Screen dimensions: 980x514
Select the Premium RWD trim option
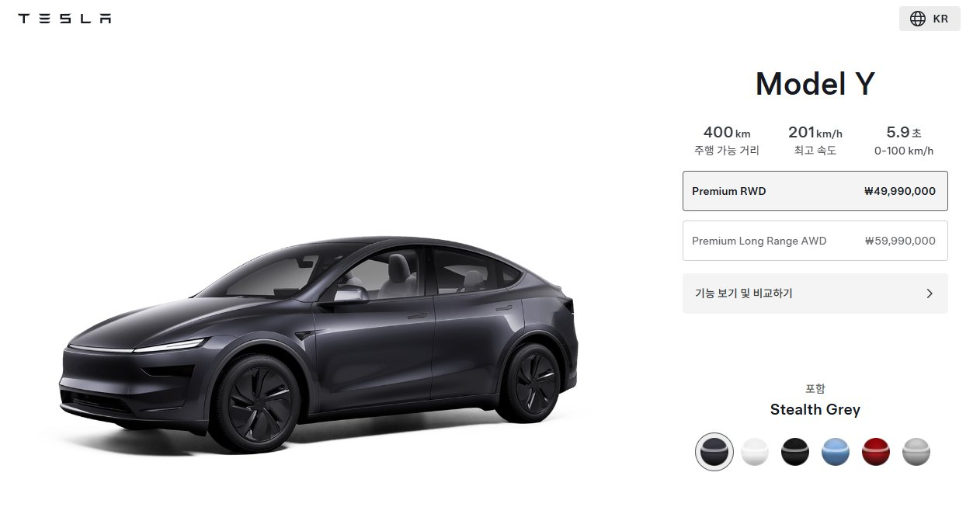click(x=815, y=191)
